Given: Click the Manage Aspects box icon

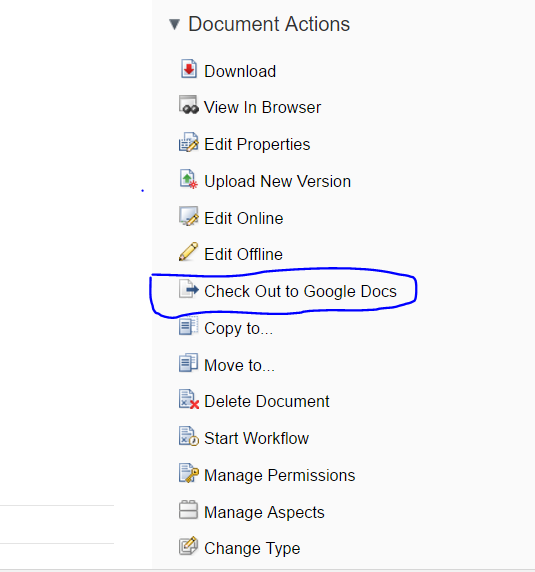Looking at the screenshot, I should pos(189,510).
